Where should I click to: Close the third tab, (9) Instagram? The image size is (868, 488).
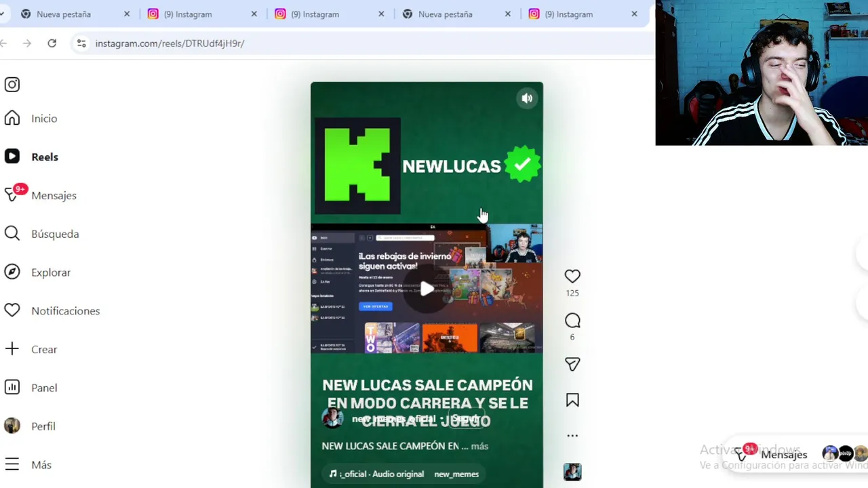(x=381, y=14)
